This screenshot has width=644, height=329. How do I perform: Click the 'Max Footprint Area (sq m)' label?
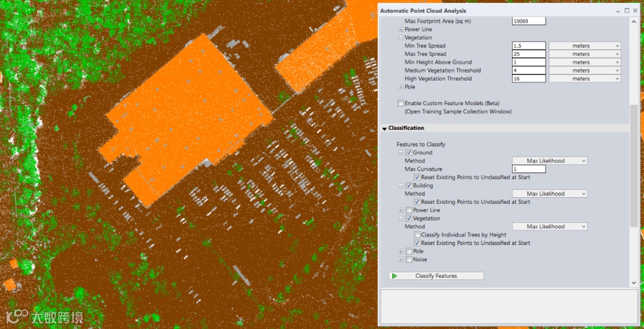(x=438, y=21)
